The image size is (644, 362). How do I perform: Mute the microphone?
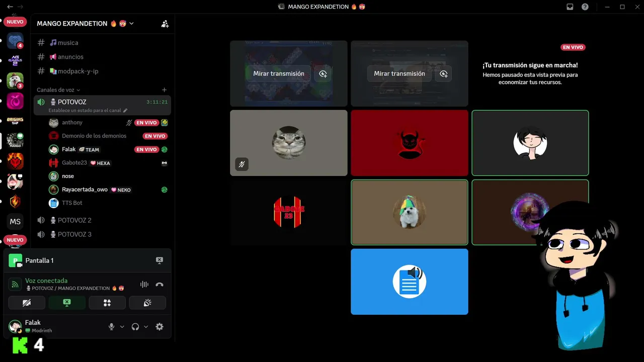[112, 327]
